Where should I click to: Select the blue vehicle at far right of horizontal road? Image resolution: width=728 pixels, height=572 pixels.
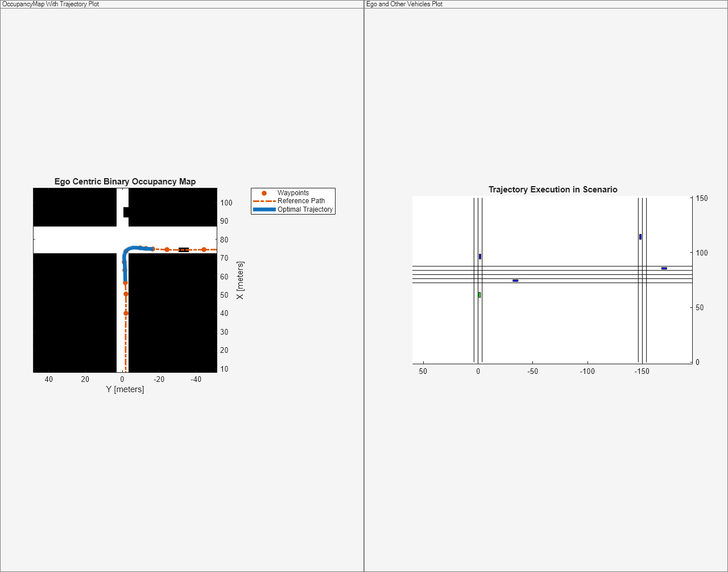[x=664, y=268]
